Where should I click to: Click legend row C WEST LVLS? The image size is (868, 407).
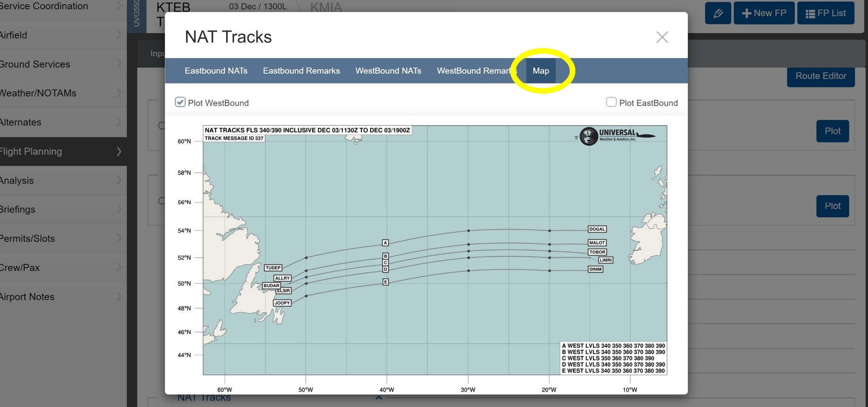[608, 358]
